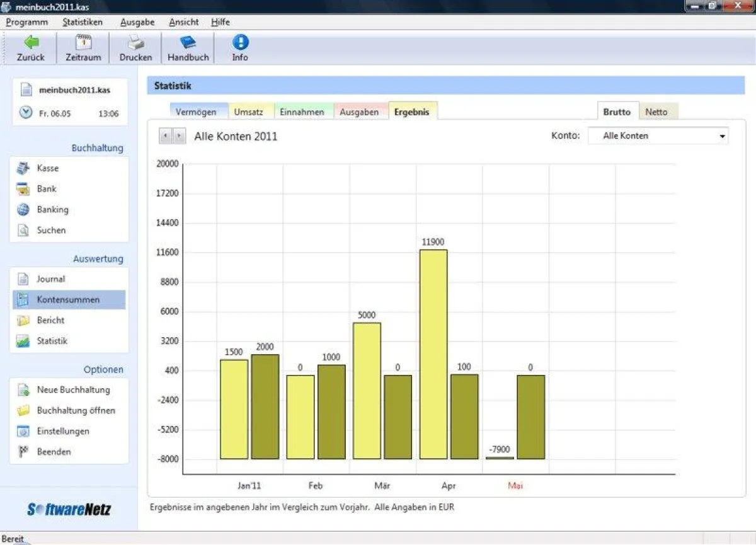Open the Statistiken menu
This screenshot has height=545, width=756.
tap(84, 22)
